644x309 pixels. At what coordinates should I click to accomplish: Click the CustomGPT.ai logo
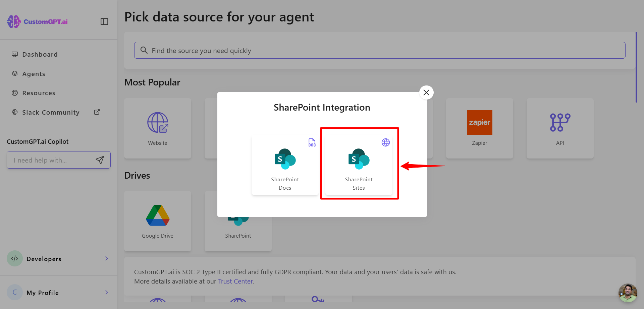[37, 21]
